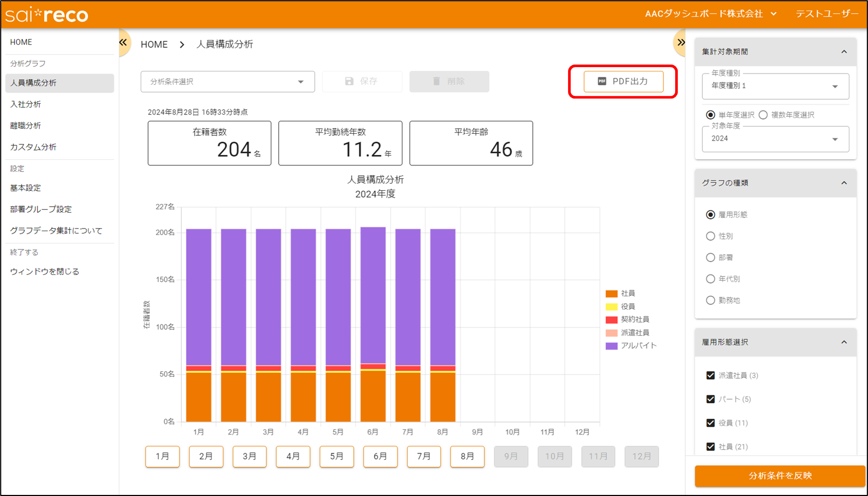The image size is (868, 496).
Task: Open the 対象年度 2024 dropdown
Action: tap(775, 139)
